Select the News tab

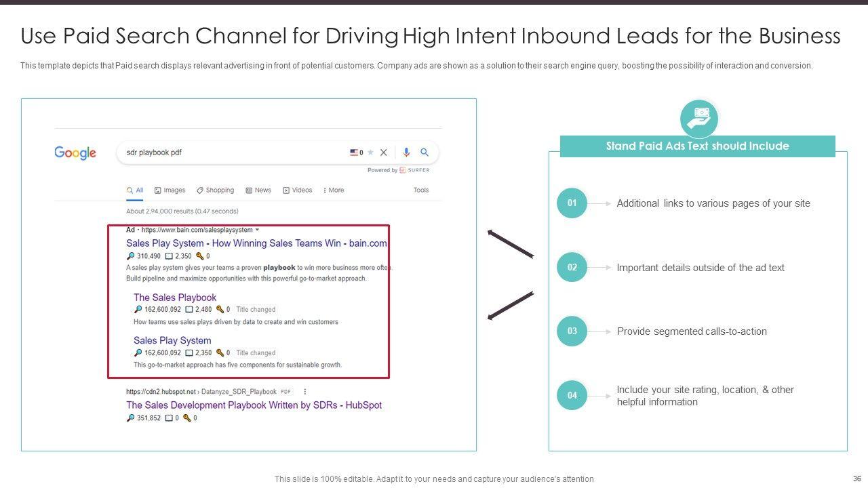(258, 190)
